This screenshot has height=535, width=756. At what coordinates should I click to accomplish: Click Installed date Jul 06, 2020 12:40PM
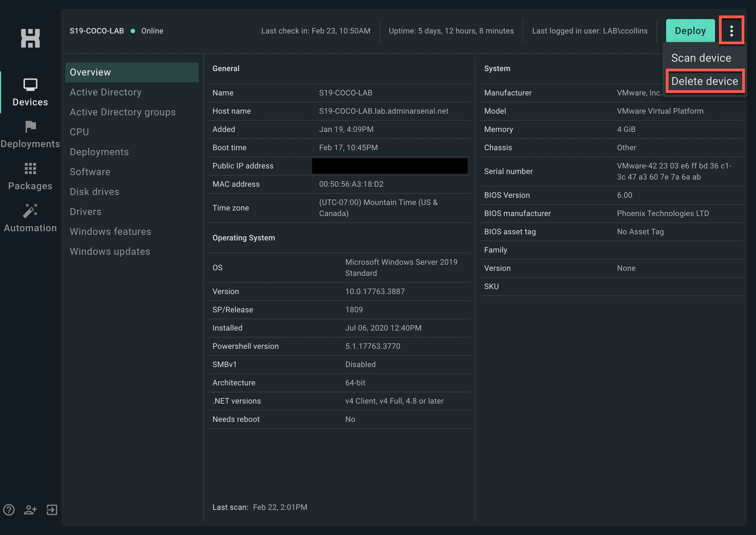[383, 328]
